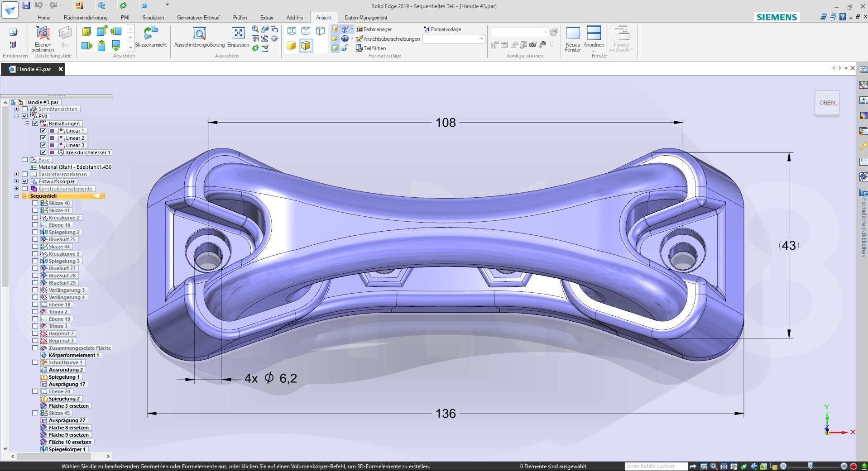Enable the Skizze 40 checkbox

(x=35, y=203)
